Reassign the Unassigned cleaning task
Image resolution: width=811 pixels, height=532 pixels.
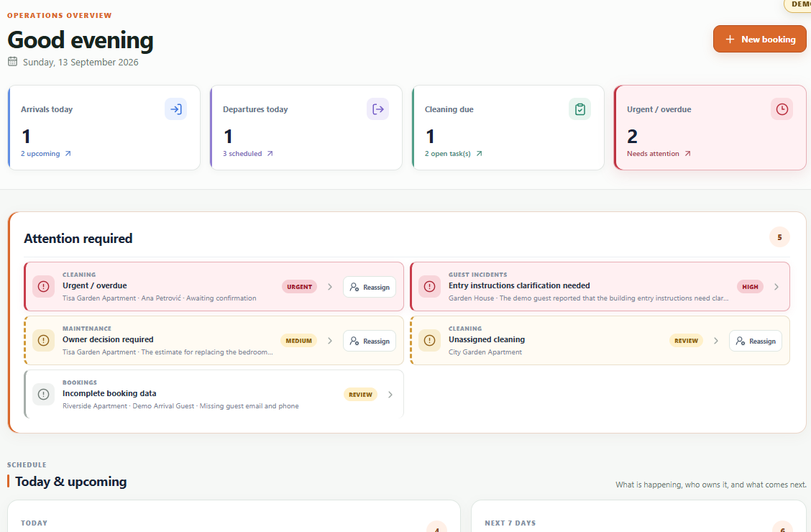[756, 341]
